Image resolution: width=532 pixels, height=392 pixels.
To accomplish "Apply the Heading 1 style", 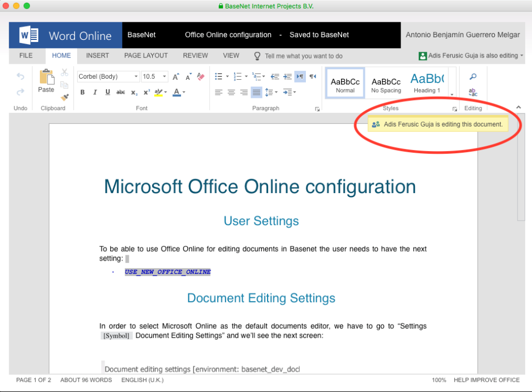I will 427,83.
